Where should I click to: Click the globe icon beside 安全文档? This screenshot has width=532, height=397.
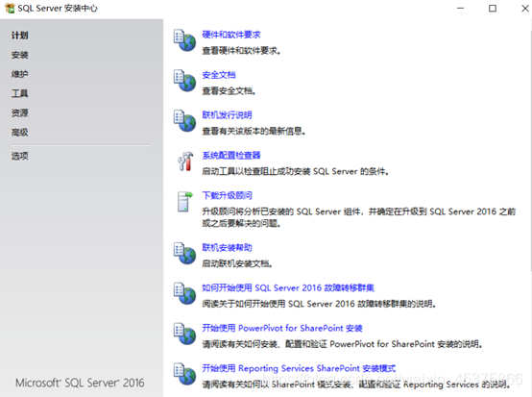(x=185, y=81)
